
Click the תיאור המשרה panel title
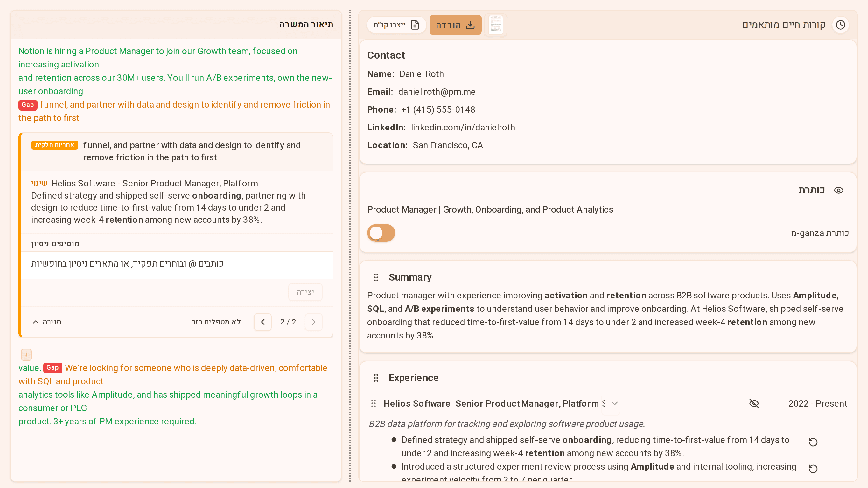306,24
